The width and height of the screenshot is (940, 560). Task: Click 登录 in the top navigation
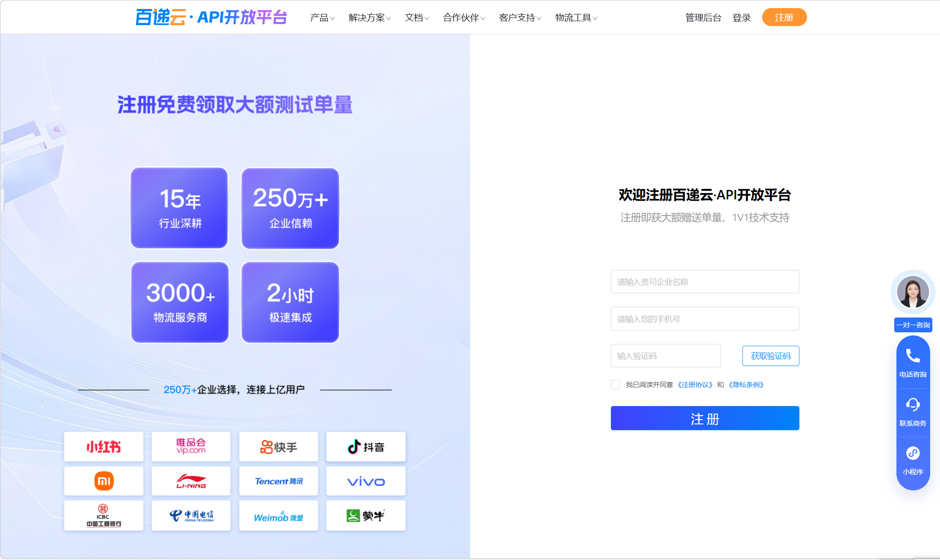coord(741,18)
